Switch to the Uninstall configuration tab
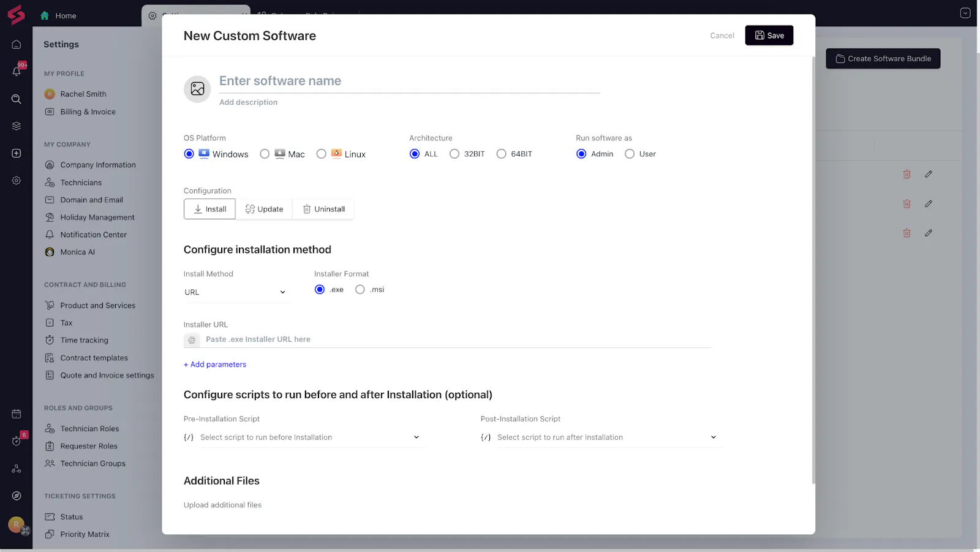Screen dimensions: 980x552 click(323, 210)
